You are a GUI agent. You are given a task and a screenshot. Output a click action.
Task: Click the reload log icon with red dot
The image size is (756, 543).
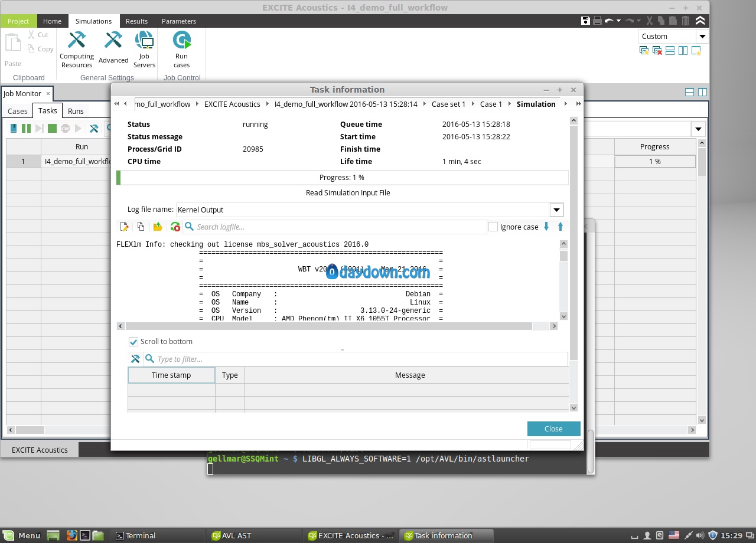pyautogui.click(x=175, y=227)
